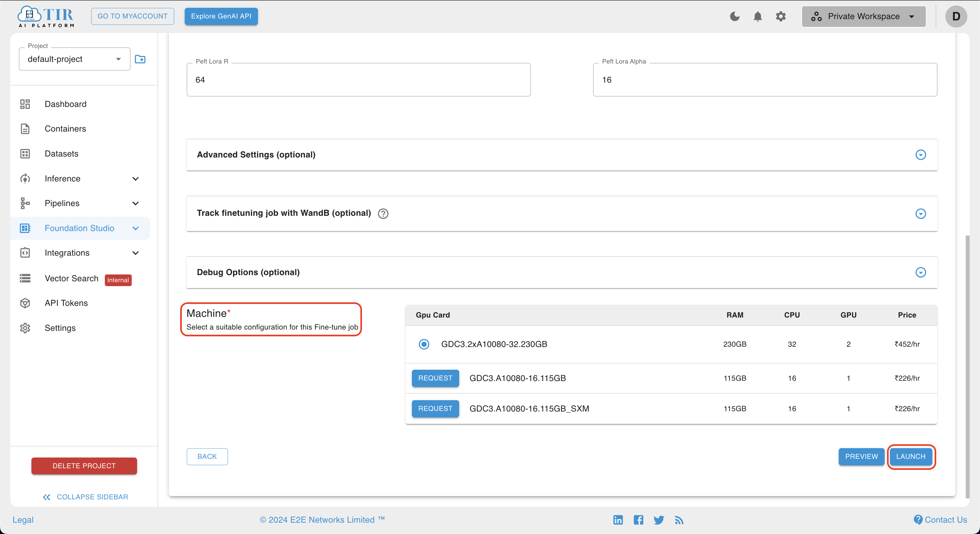Toggle dark mode moon icon
980x534 pixels.
pyautogui.click(x=735, y=16)
